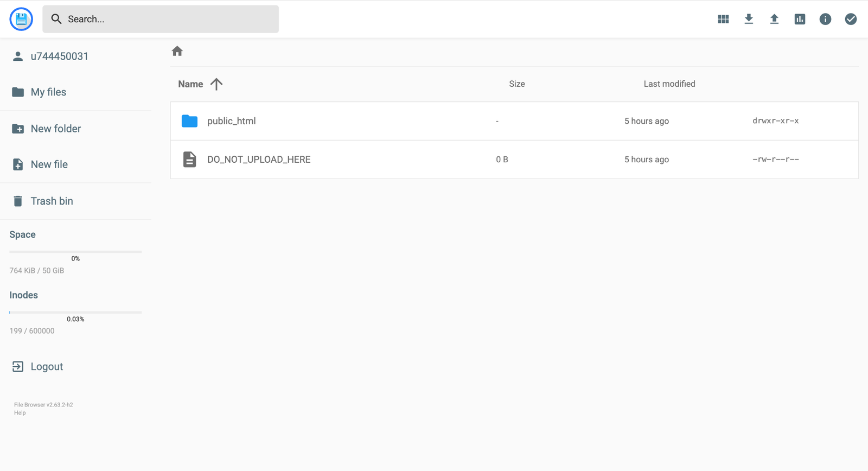Image resolution: width=868 pixels, height=471 pixels.
Task: Open the Help link
Action: [20, 413]
